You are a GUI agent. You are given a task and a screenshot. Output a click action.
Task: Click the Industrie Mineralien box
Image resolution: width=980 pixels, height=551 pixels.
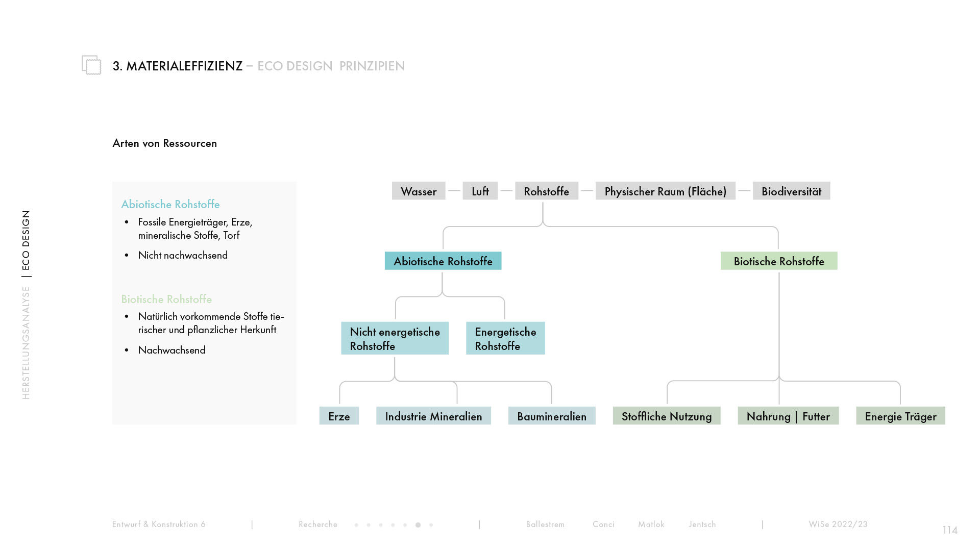point(434,416)
